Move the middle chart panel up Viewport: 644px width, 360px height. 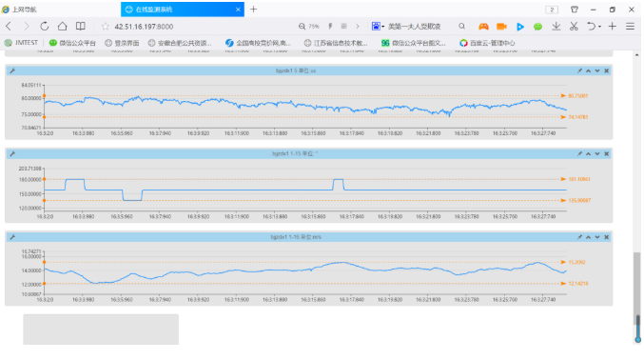click(588, 154)
